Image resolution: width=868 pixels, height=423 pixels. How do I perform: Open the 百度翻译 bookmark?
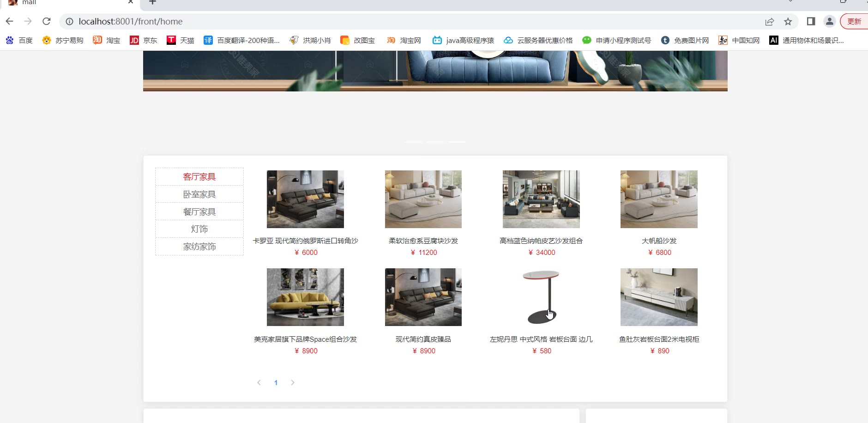pos(241,41)
